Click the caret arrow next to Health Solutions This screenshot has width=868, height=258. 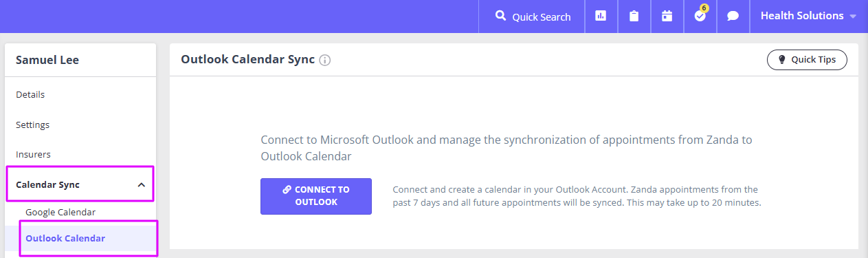(x=853, y=17)
